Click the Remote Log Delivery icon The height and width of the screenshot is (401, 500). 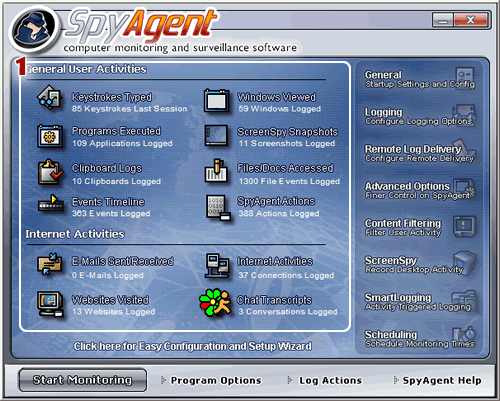point(465,149)
